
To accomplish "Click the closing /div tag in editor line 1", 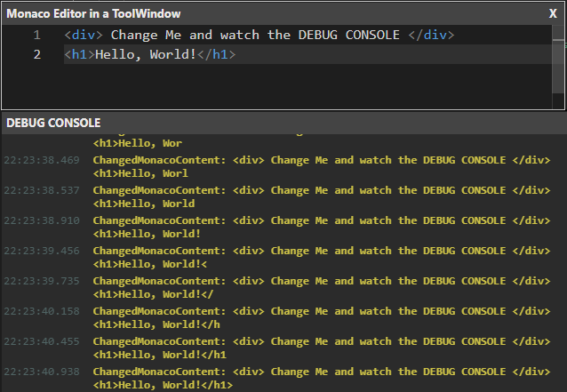I will pos(431,35).
